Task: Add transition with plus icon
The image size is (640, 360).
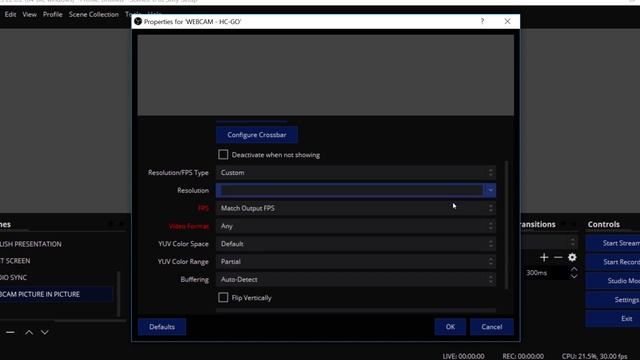Action: pos(544,257)
